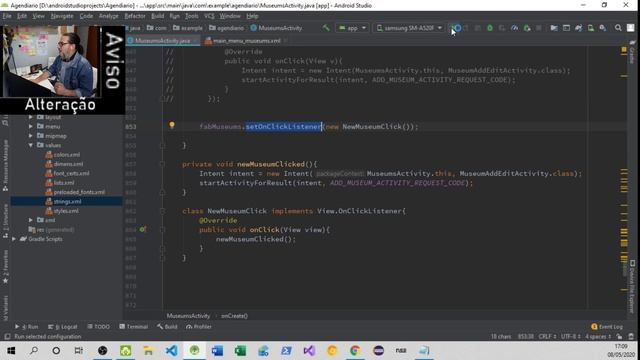Change line separator CRLF in status bar
Screen dimensions: 640x360
[547, 337]
